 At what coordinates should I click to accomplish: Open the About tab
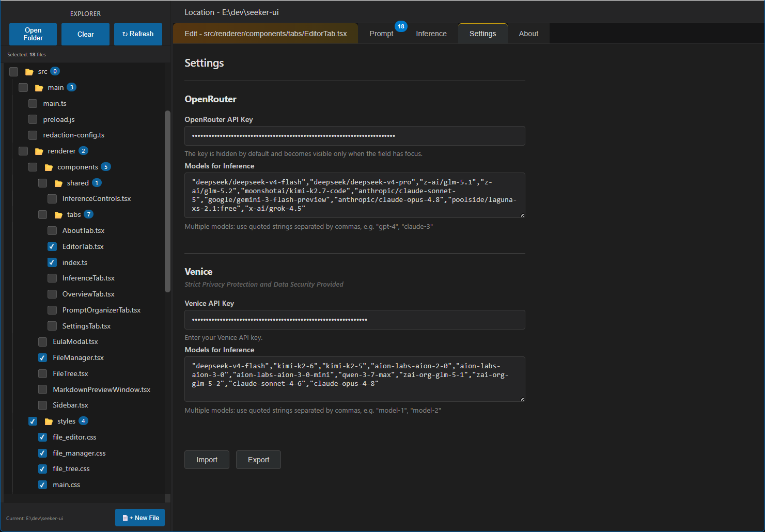[528, 34]
